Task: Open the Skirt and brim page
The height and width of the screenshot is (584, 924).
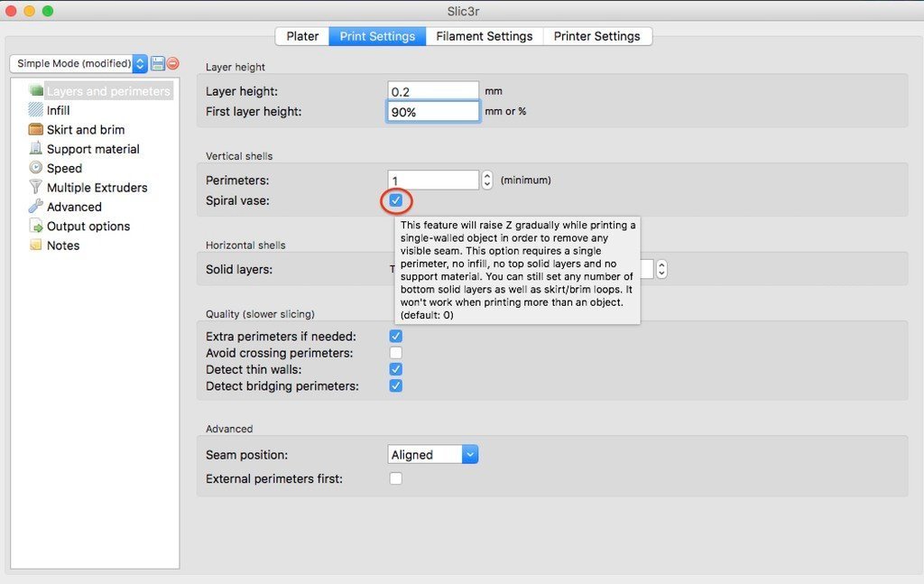Action: tap(86, 130)
